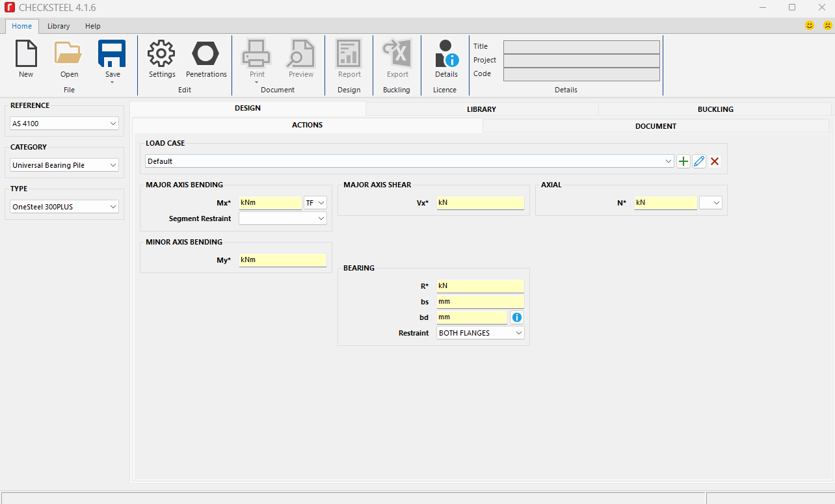Select the LIBRARY main tab
This screenshot has width=835, height=504.
coord(481,109)
